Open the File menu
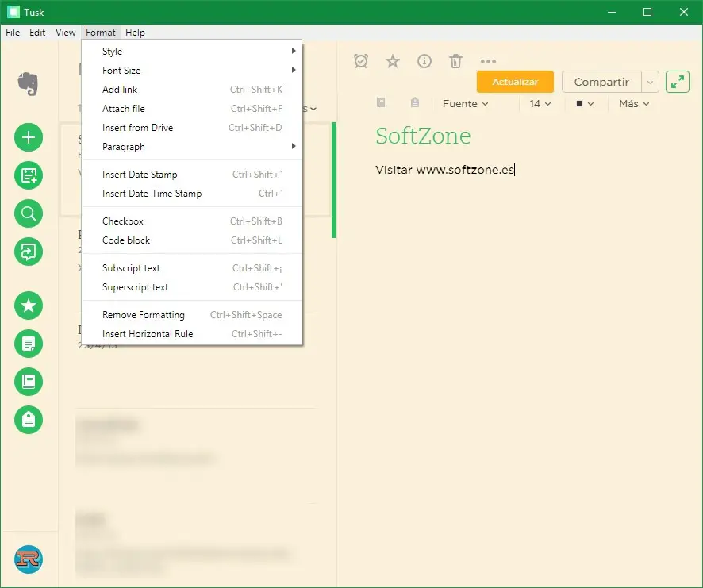 13,33
